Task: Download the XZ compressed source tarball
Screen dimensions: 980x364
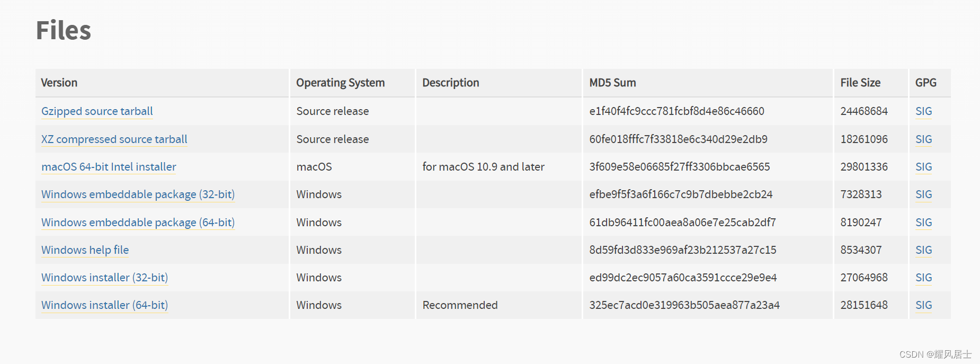Action: [114, 139]
